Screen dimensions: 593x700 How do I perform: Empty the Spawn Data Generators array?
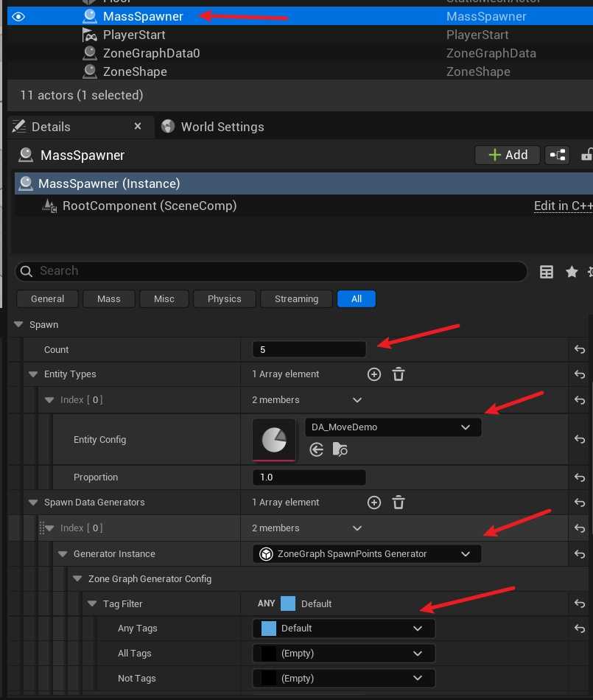399,503
